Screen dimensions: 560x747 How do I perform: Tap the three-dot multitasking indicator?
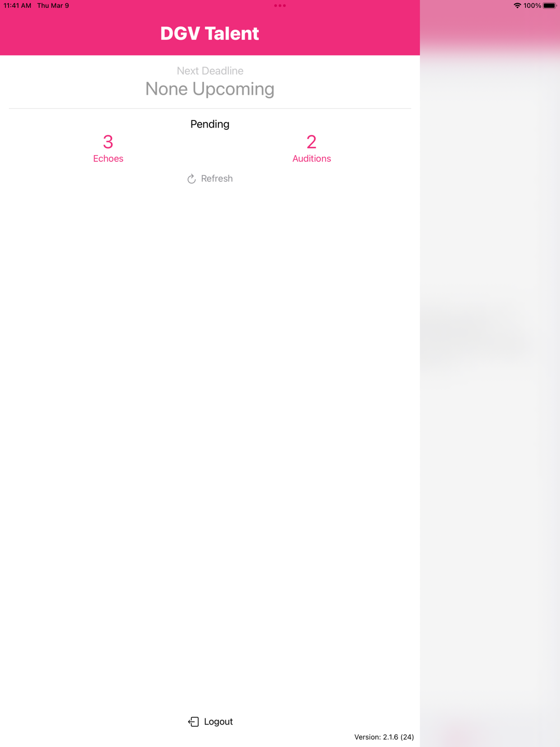tap(280, 6)
